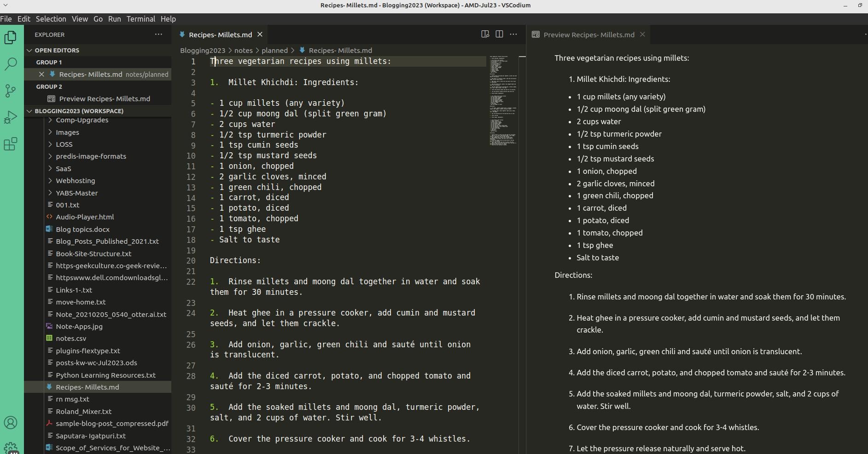Image resolution: width=868 pixels, height=454 pixels.
Task: Open Blog_Posts_Published_2021.txt
Action: (107, 241)
